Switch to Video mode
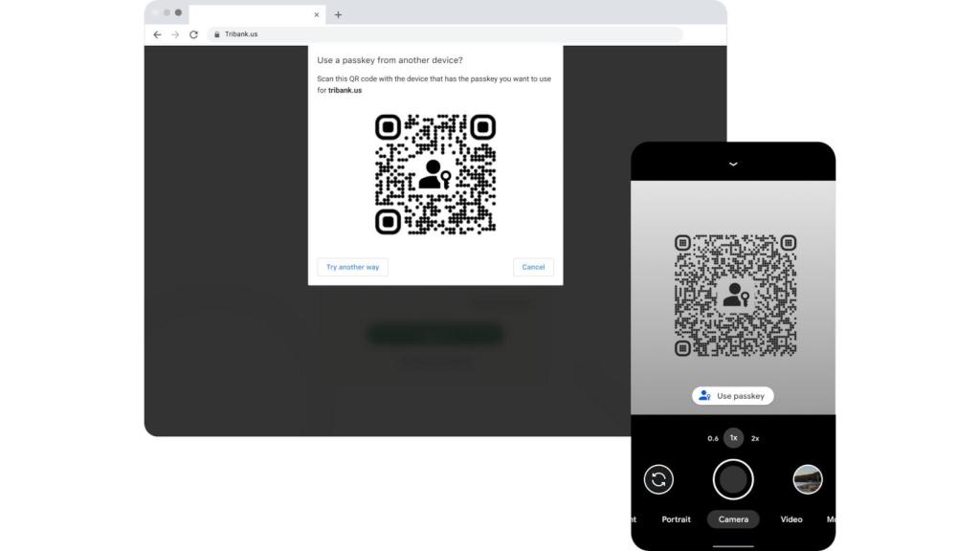980x551 pixels. click(791, 519)
